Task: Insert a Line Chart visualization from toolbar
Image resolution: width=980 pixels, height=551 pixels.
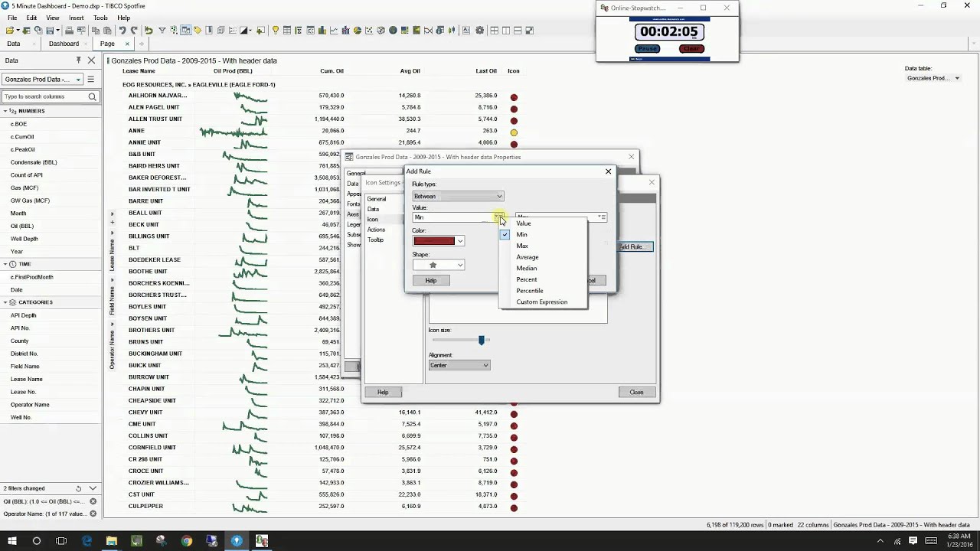Action: click(x=334, y=31)
